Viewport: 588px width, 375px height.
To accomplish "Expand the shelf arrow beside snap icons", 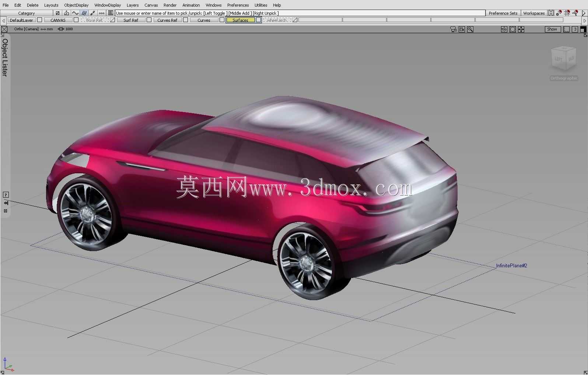I will click(x=584, y=13).
